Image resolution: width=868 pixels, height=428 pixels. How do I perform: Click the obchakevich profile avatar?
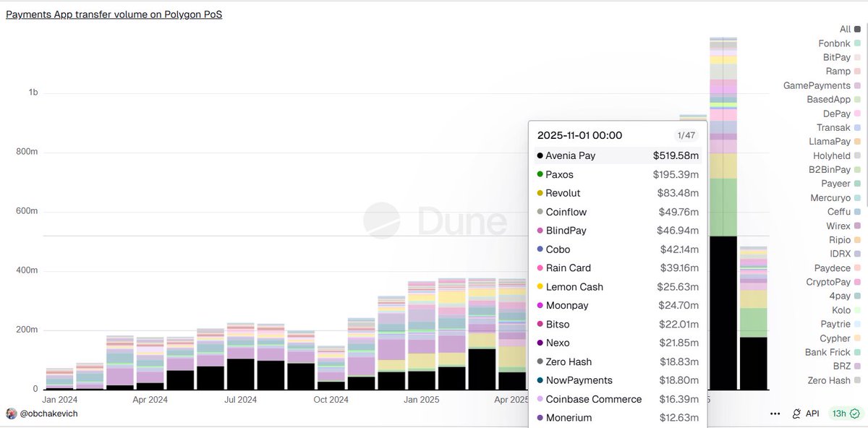click(11, 414)
